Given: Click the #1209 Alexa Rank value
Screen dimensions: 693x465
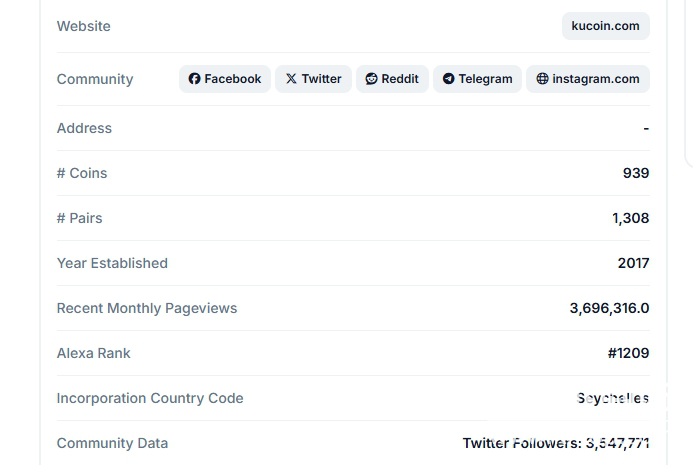Looking at the screenshot, I should pyautogui.click(x=628, y=353).
